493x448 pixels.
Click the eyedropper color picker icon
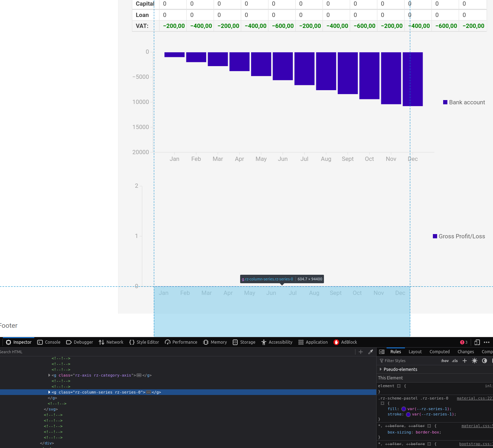click(371, 352)
